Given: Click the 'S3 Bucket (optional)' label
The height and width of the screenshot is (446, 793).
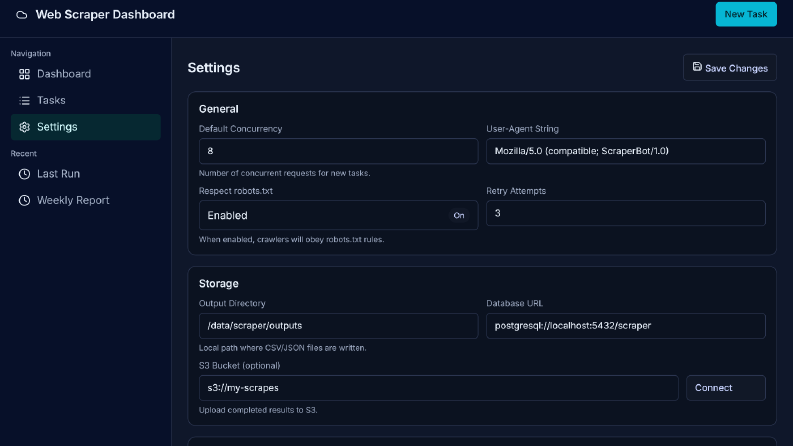Looking at the screenshot, I should click(x=239, y=366).
